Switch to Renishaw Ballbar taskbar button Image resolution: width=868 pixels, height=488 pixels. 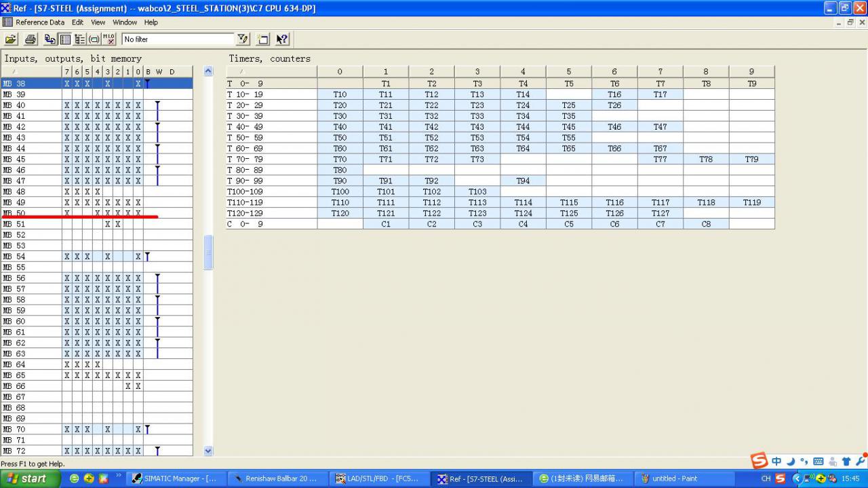coord(277,478)
